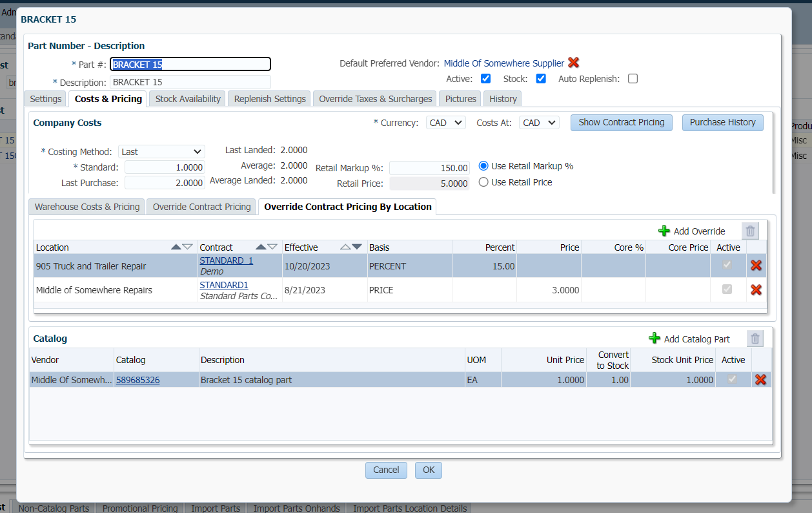Enable the Auto Replenish checkbox

tap(633, 79)
